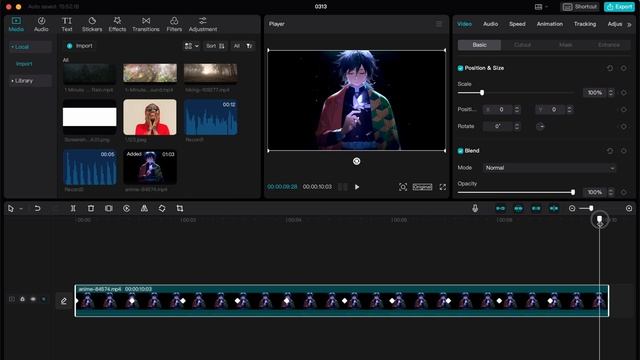Click the Mirror flip icon

[144, 208]
